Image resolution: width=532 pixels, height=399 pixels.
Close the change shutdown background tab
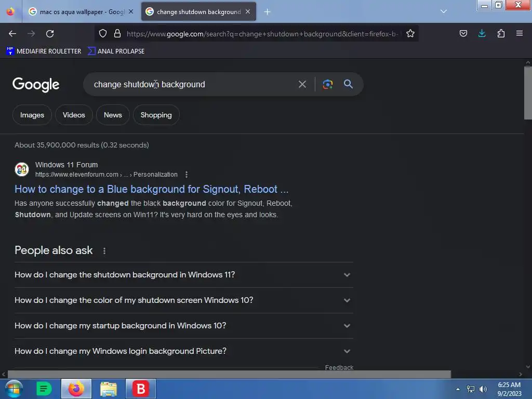coord(248,11)
